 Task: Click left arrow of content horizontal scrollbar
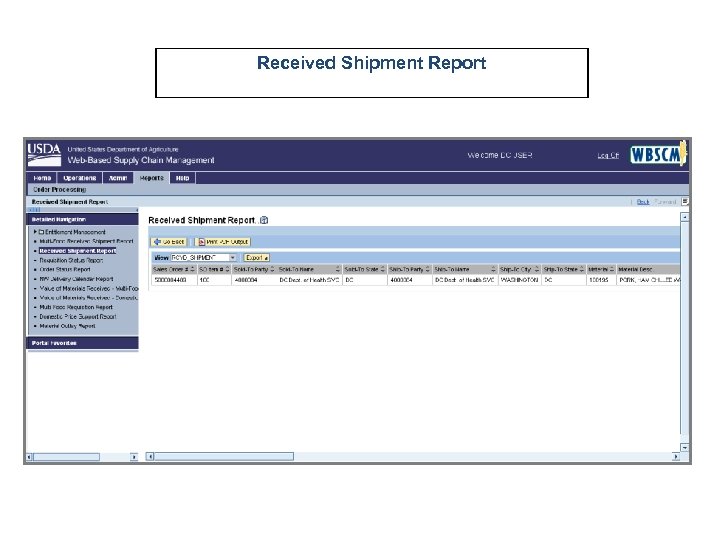[150, 456]
